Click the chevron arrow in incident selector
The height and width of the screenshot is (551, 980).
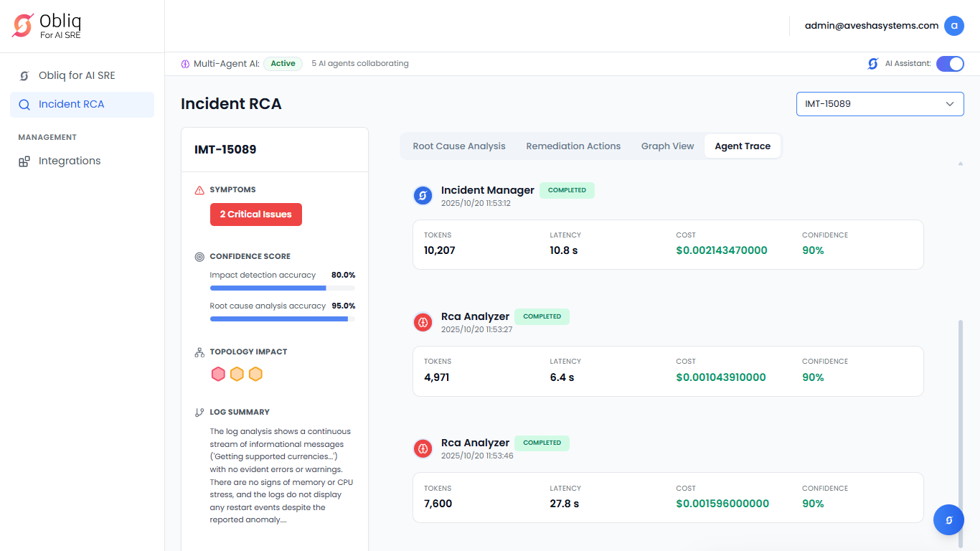tap(950, 104)
